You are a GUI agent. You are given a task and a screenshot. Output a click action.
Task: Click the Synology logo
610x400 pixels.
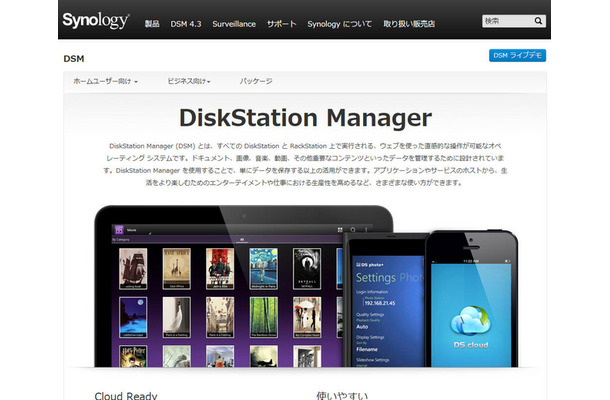[x=96, y=20]
